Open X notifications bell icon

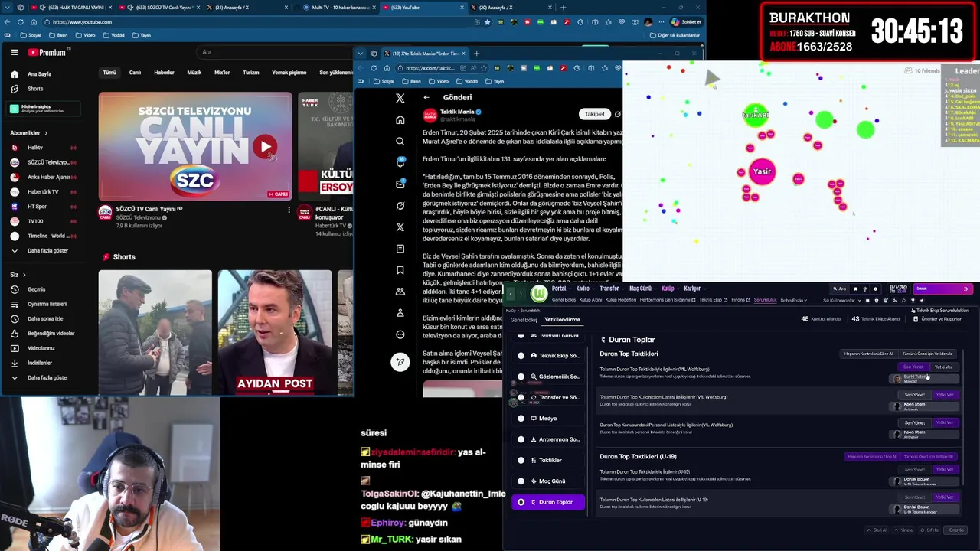point(400,162)
